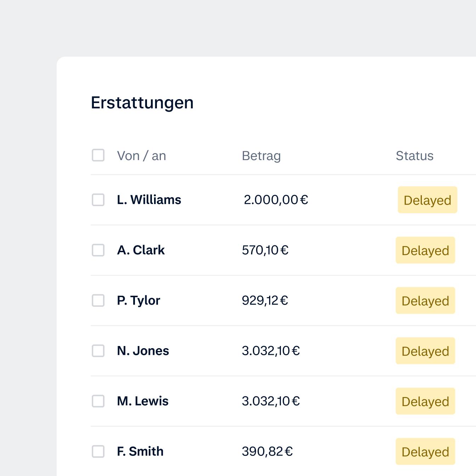This screenshot has width=476, height=476.
Task: Click the Delayed badge in F. Smith row
Action: click(x=425, y=452)
